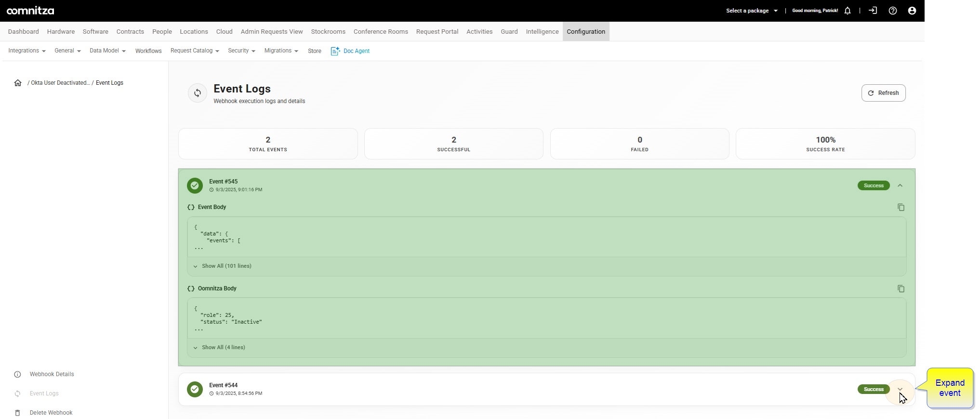Open the user account avatar icon

point(912,11)
